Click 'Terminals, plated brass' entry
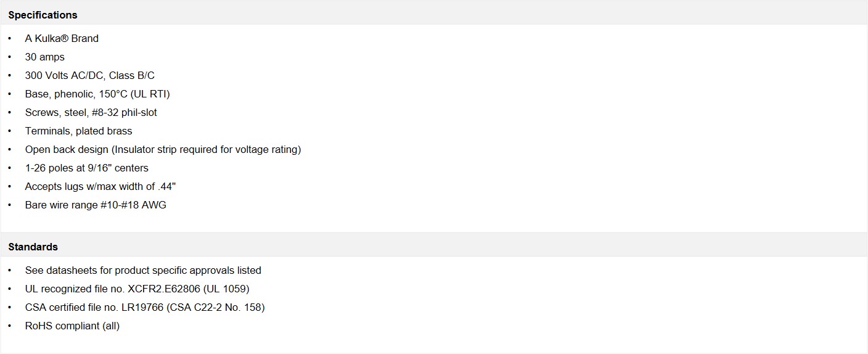The image size is (868, 354). (x=78, y=131)
